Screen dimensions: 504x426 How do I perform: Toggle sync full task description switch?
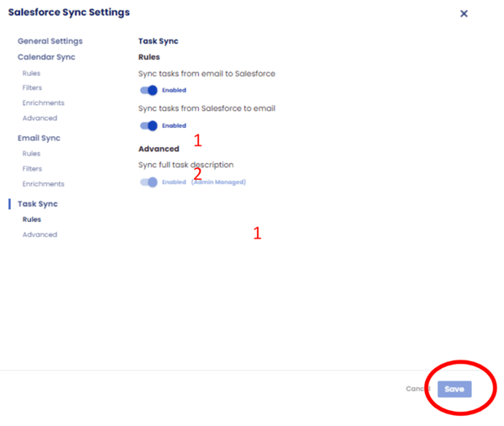tap(149, 182)
